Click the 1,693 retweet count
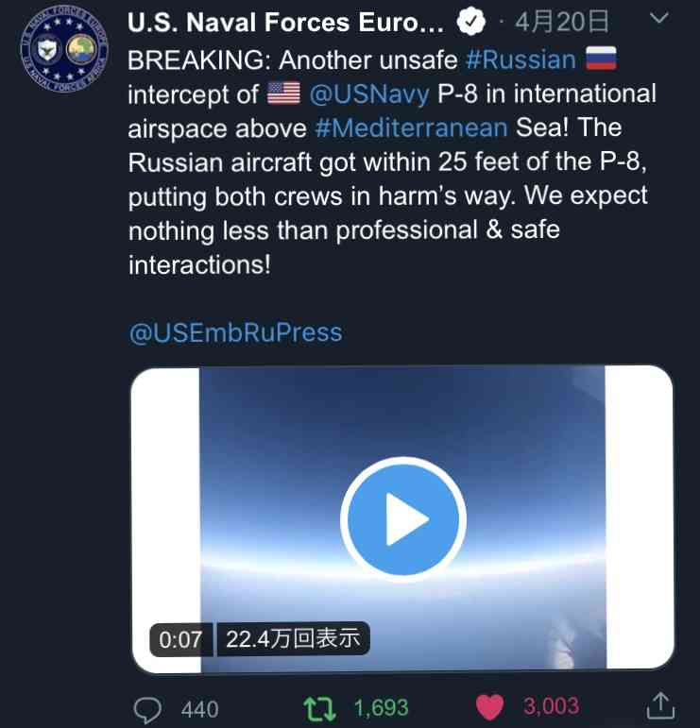 (x=381, y=708)
